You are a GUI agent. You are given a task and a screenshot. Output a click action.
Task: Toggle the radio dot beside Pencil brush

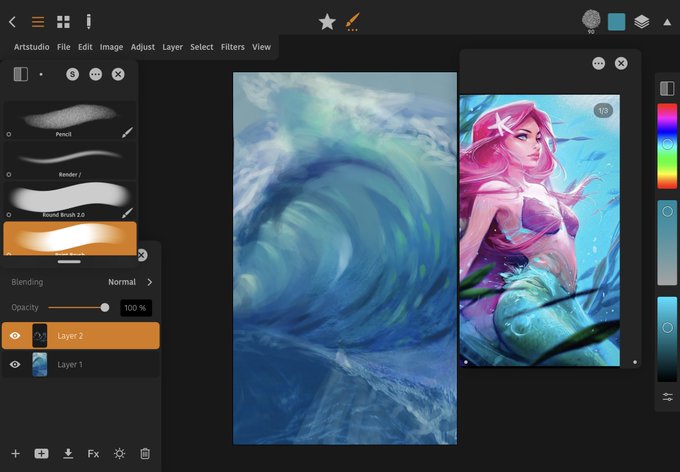9,134
